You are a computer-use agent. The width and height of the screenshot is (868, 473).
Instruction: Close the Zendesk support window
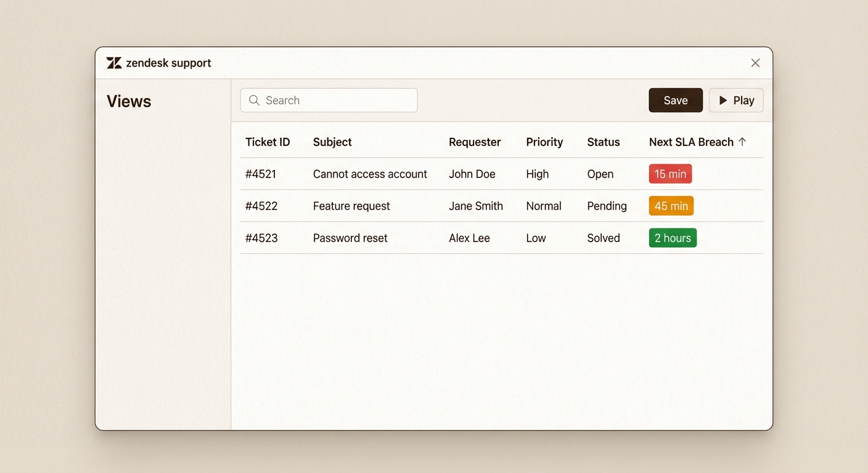point(755,63)
